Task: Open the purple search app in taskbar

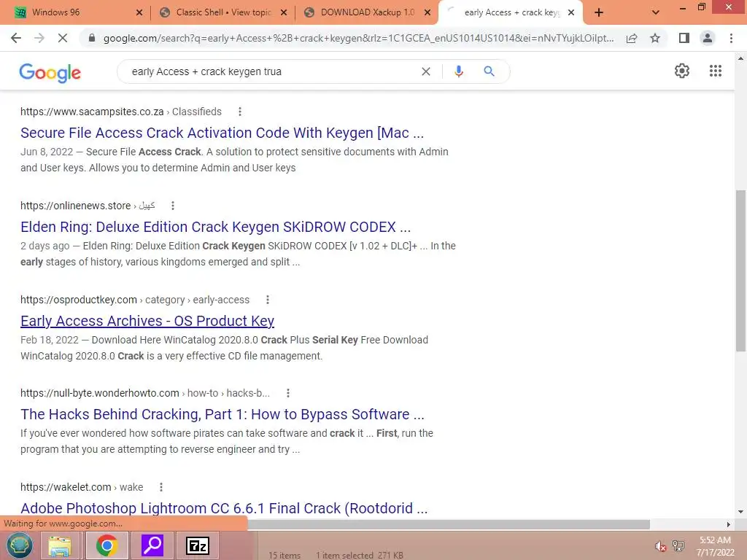Action: [x=152, y=545]
